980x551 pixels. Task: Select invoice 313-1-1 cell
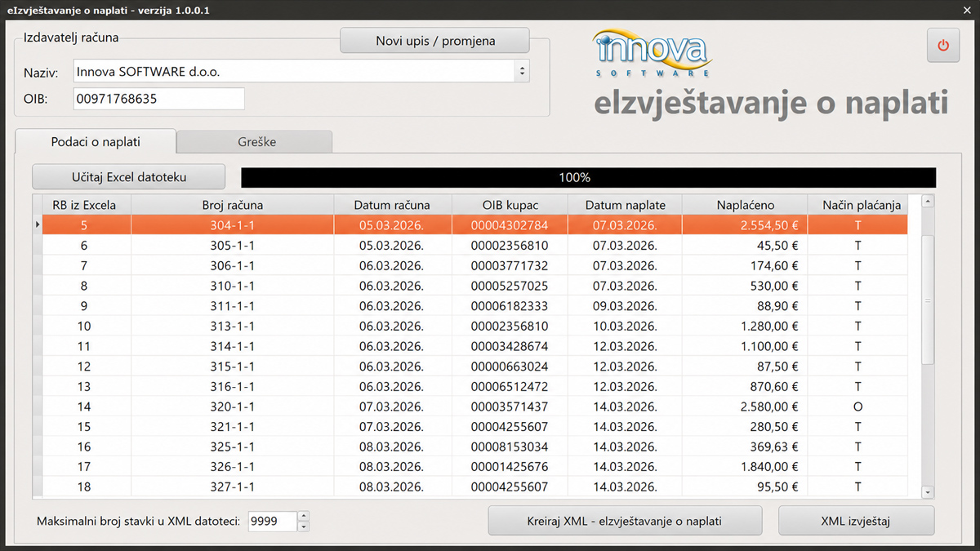233,326
